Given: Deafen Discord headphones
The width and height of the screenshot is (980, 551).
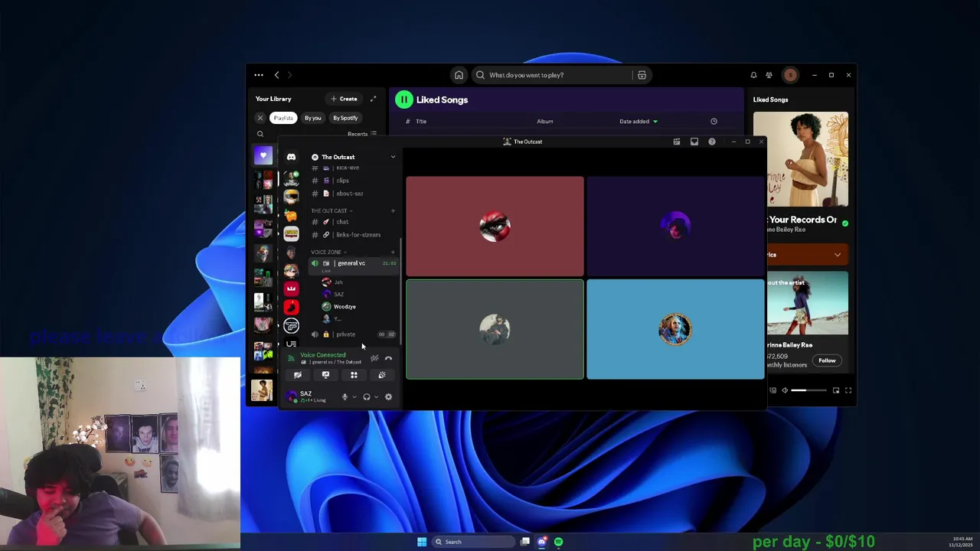Looking at the screenshot, I should click(367, 396).
